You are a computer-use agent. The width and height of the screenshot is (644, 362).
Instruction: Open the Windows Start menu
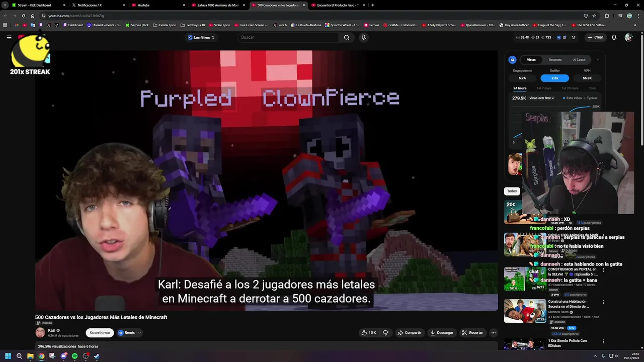click(x=8, y=356)
